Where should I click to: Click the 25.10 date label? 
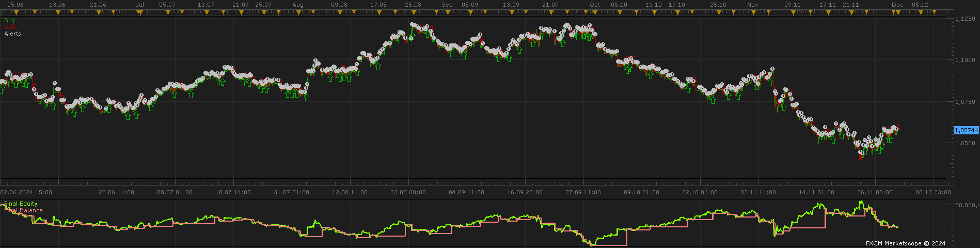tap(718, 5)
